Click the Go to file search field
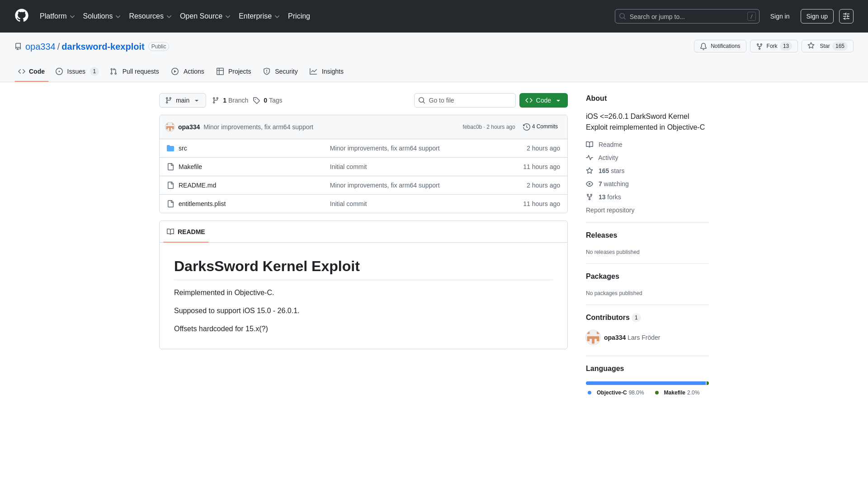Screen dimensions: 868x488 click(465, 100)
